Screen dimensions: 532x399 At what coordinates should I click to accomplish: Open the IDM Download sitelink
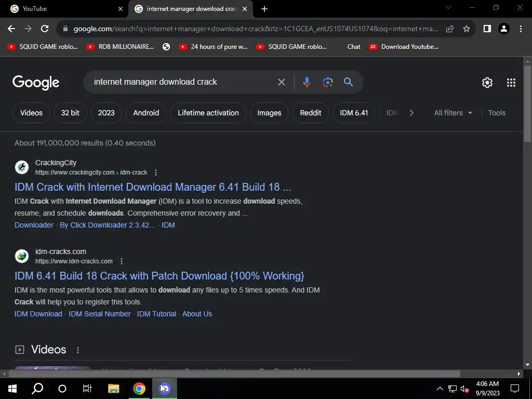(x=38, y=314)
